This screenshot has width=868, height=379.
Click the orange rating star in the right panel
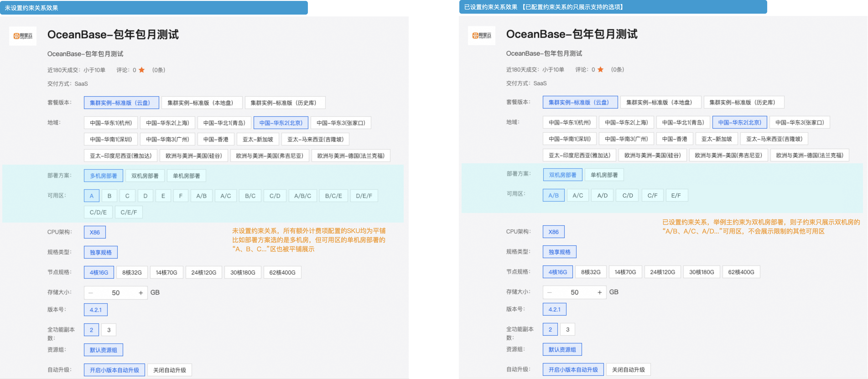point(600,69)
